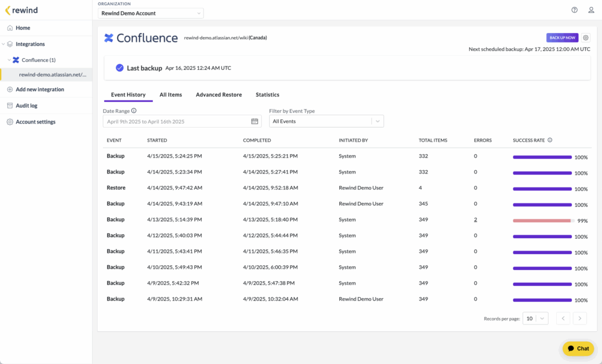Open the Statistics tab
The width and height of the screenshot is (602, 364).
[267, 95]
